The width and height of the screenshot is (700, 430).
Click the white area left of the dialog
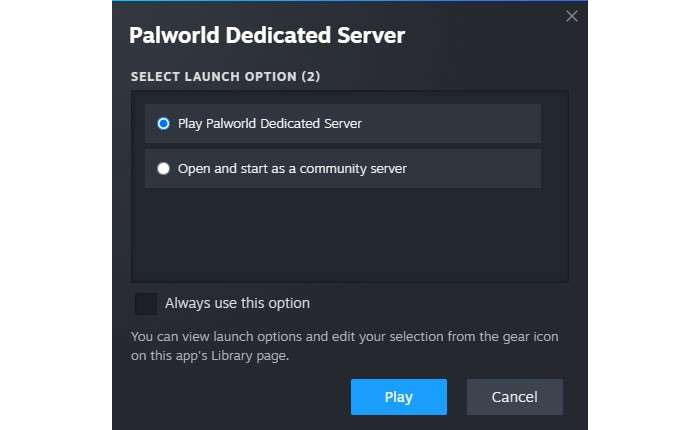click(55, 215)
